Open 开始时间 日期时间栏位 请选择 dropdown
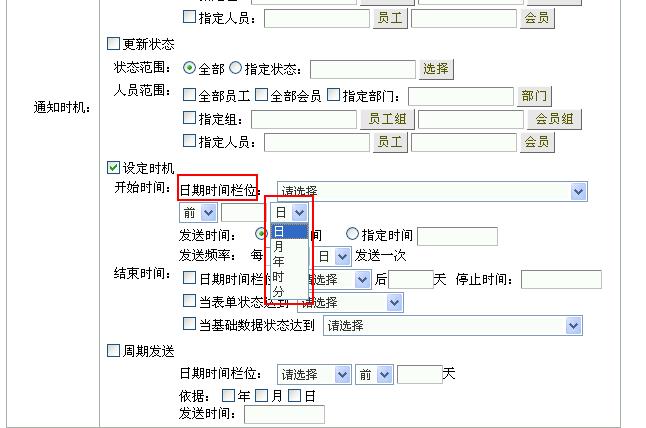This screenshot has width=646, height=428. [432, 191]
